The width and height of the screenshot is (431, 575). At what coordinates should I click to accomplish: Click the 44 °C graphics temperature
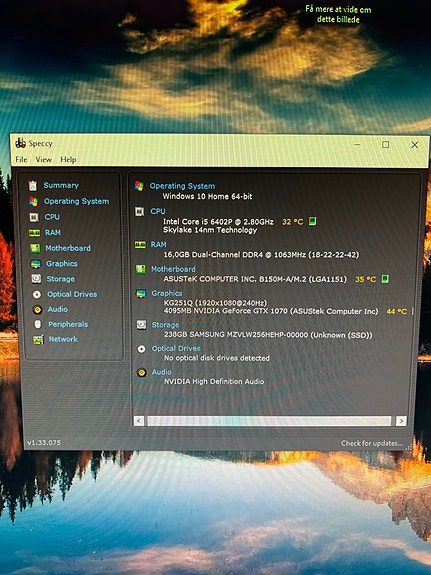tap(397, 311)
